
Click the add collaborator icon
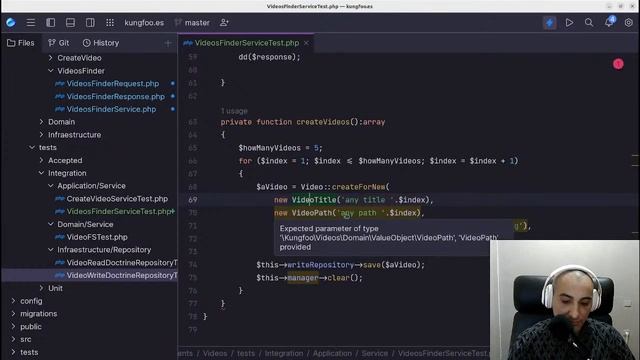tap(224, 22)
